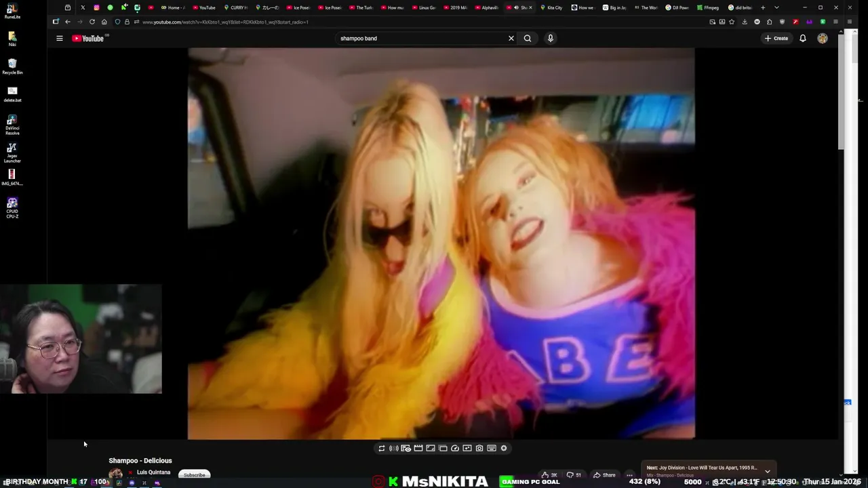The image size is (868, 488).
Task: Click the search magnifier button
Action: click(528, 39)
